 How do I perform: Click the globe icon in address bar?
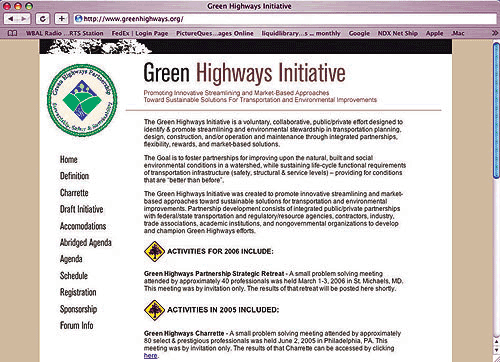78,19
